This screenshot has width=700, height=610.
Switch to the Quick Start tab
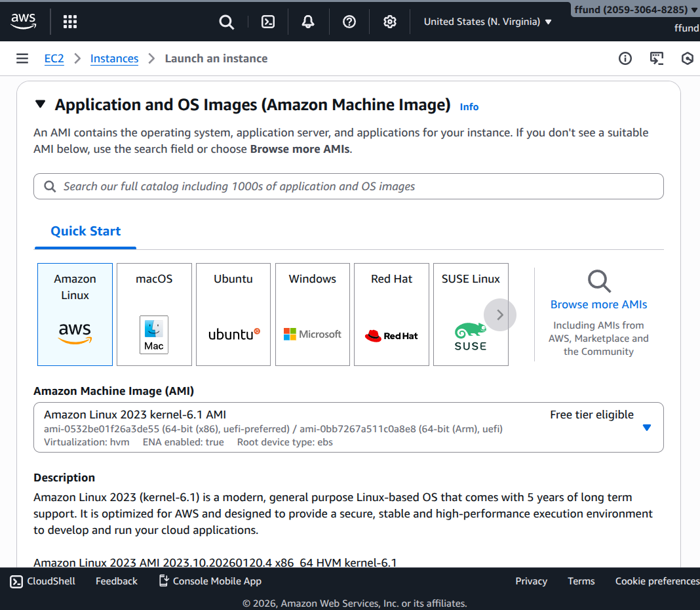coord(86,231)
